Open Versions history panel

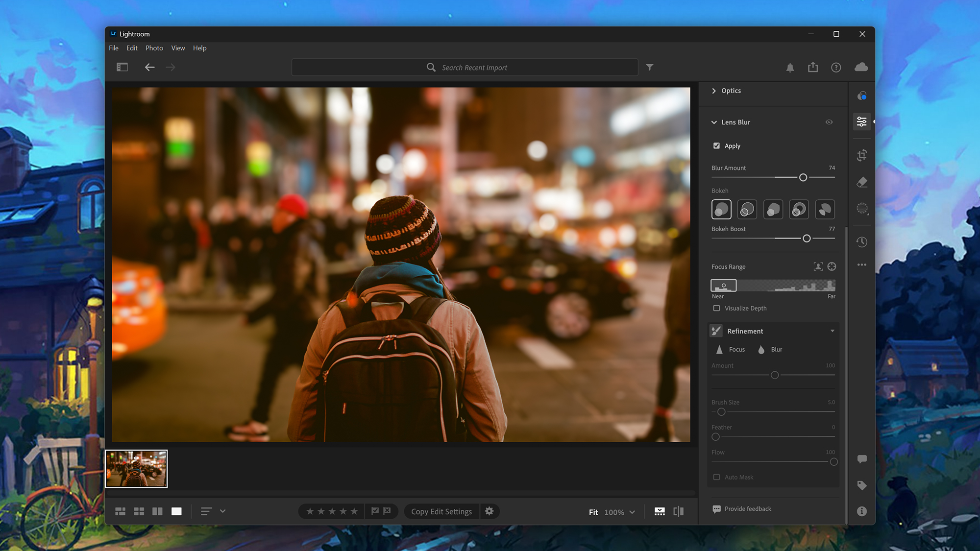coord(862,241)
